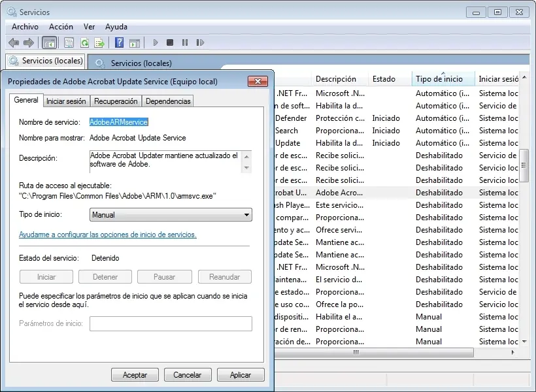The height and width of the screenshot is (392, 536).
Task: Select the Este servicio... row
Action: pyautogui.click(x=397, y=205)
